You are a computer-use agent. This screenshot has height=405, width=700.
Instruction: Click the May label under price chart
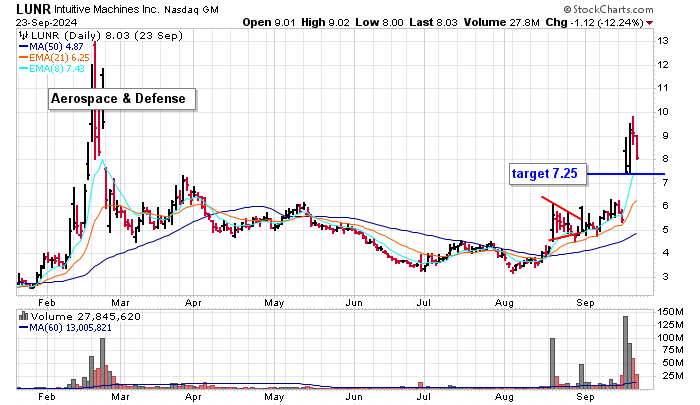[274, 303]
